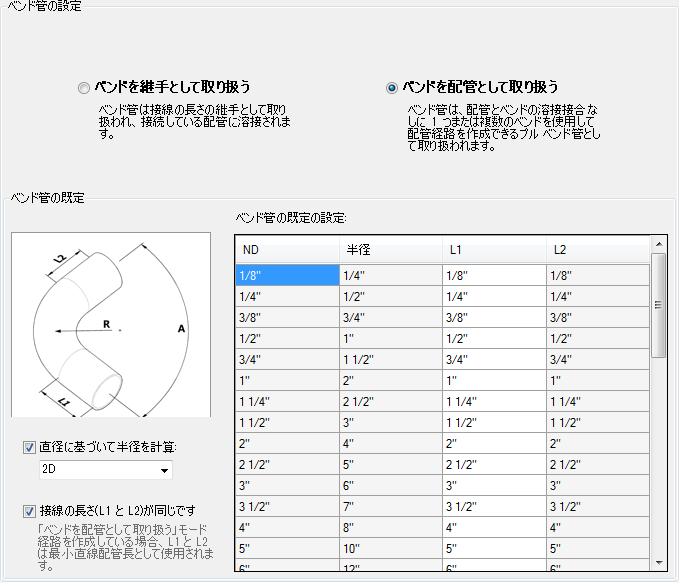
Task: Click the radius cell for ND 2 1/2" row
Action: point(391,464)
